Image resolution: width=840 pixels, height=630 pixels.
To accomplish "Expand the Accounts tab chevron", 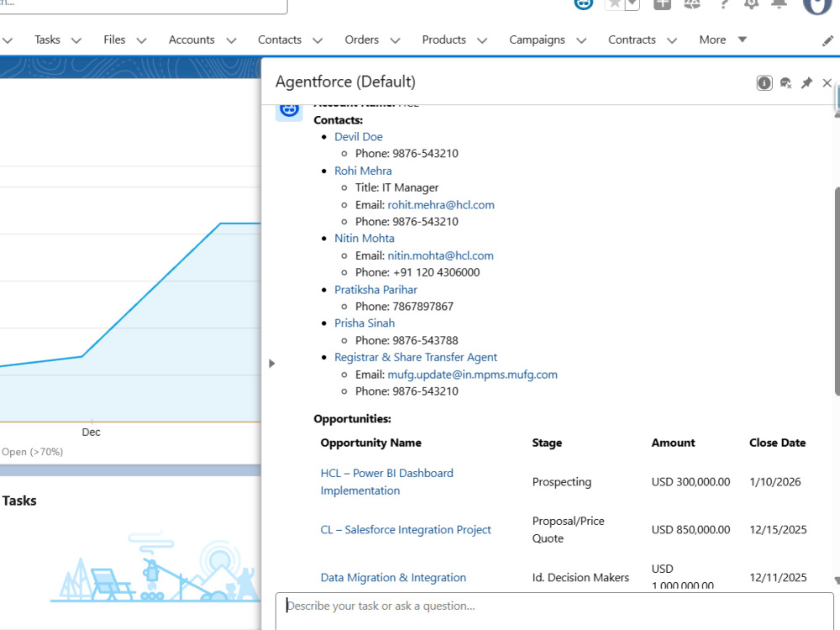I will [231, 40].
